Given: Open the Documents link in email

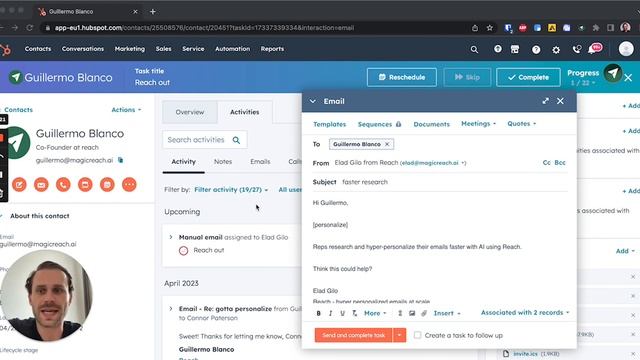Looking at the screenshot, I should (431, 124).
